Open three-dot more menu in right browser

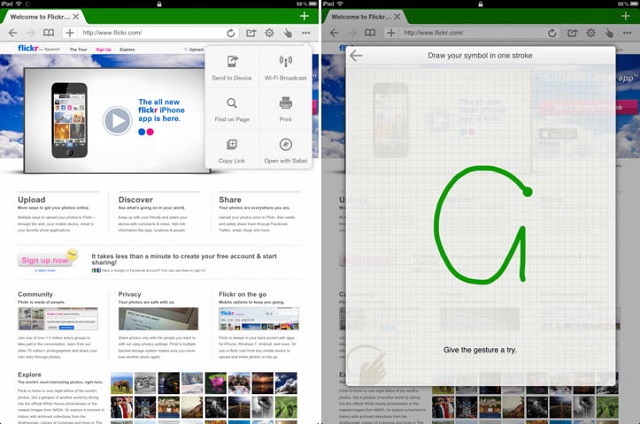tap(627, 33)
